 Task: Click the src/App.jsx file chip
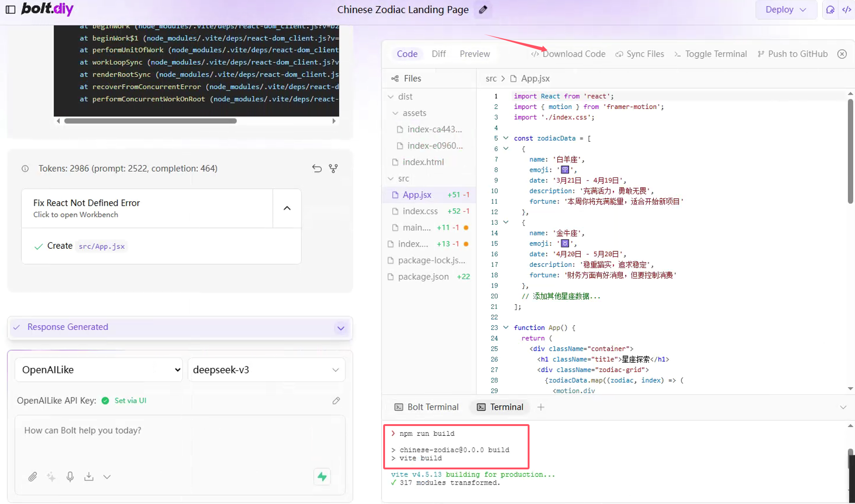(102, 246)
